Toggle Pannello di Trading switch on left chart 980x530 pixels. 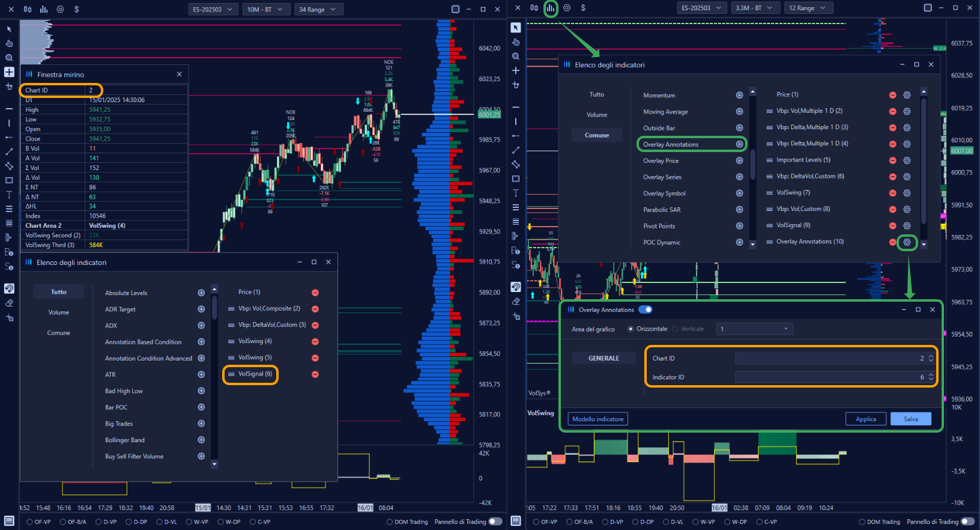[x=495, y=522]
